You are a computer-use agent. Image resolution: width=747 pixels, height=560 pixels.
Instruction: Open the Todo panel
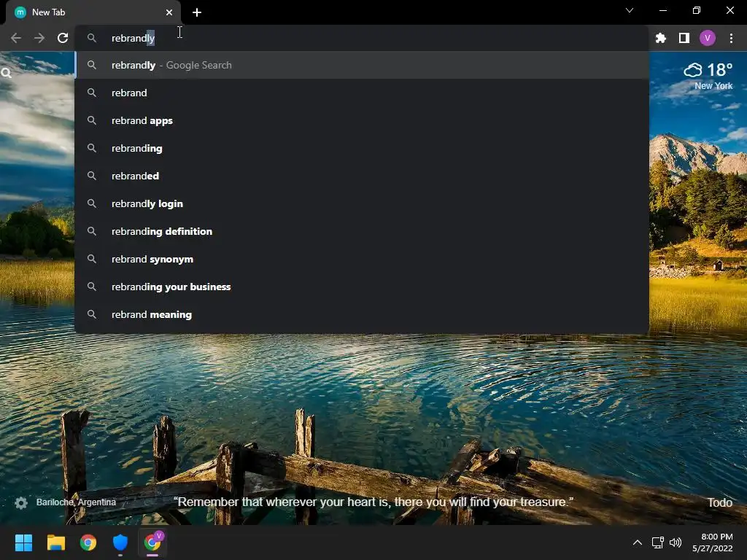pyautogui.click(x=720, y=503)
